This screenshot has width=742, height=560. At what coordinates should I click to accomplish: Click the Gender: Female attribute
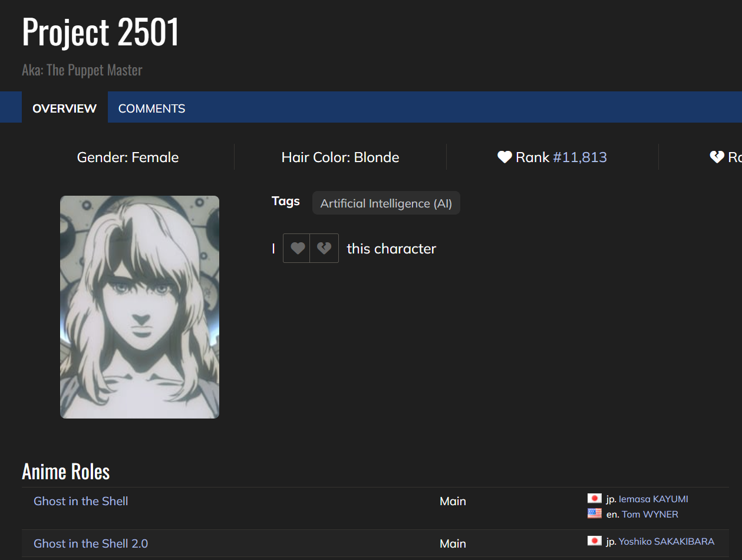[x=128, y=157]
